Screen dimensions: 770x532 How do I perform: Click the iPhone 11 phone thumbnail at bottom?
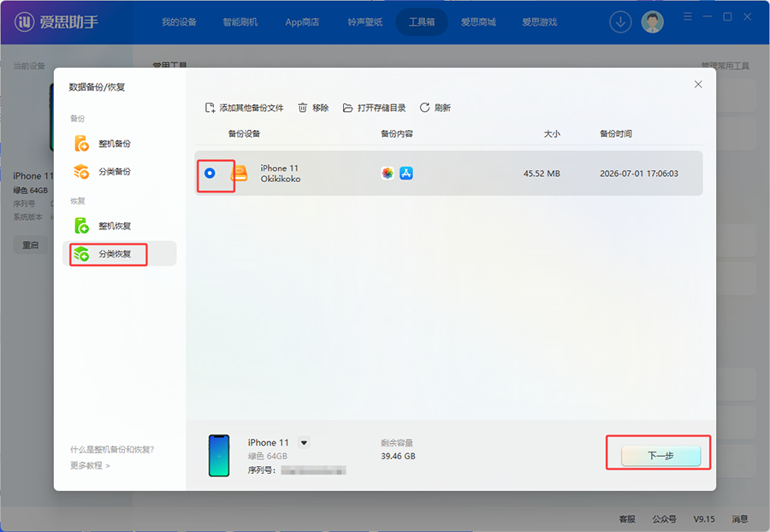click(x=219, y=455)
